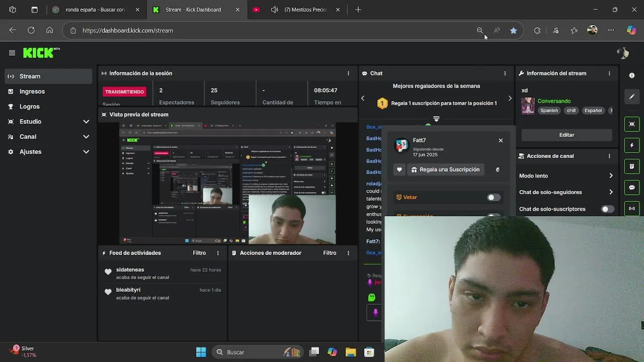This screenshot has width=644, height=362.
Task: Open the three-dot menu of Información del stream
Action: (609, 73)
